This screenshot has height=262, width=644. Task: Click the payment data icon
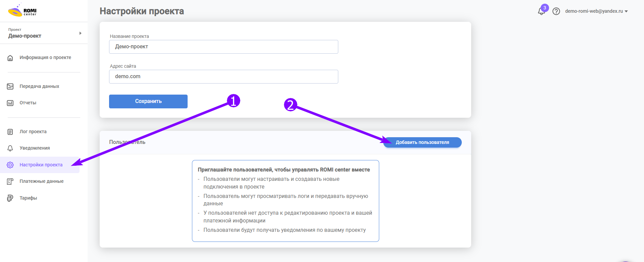pyautogui.click(x=10, y=181)
